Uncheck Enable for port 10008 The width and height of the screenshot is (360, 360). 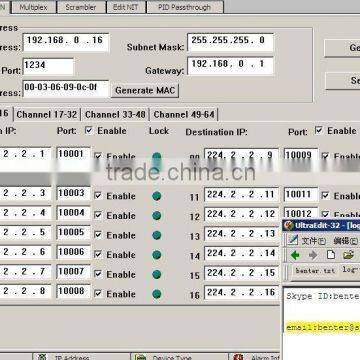click(x=98, y=294)
